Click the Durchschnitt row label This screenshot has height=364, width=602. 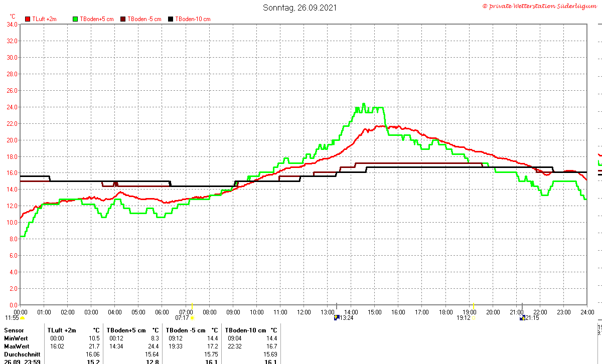22,354
